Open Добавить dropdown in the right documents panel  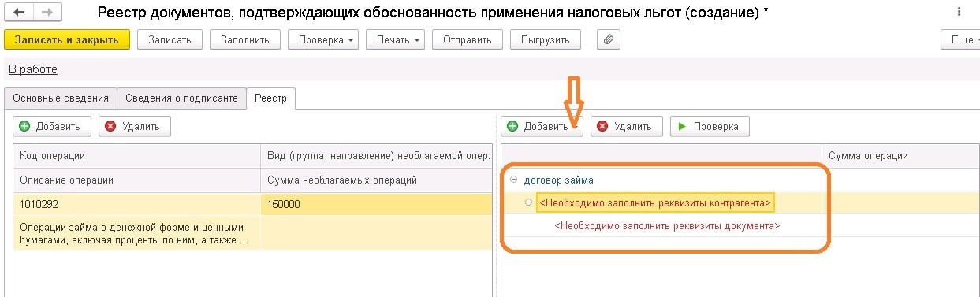[542, 126]
